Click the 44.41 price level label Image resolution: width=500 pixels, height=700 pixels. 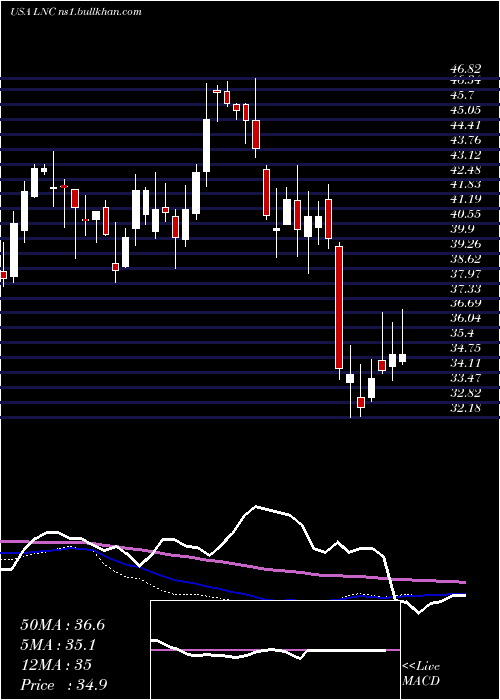pyautogui.click(x=466, y=125)
